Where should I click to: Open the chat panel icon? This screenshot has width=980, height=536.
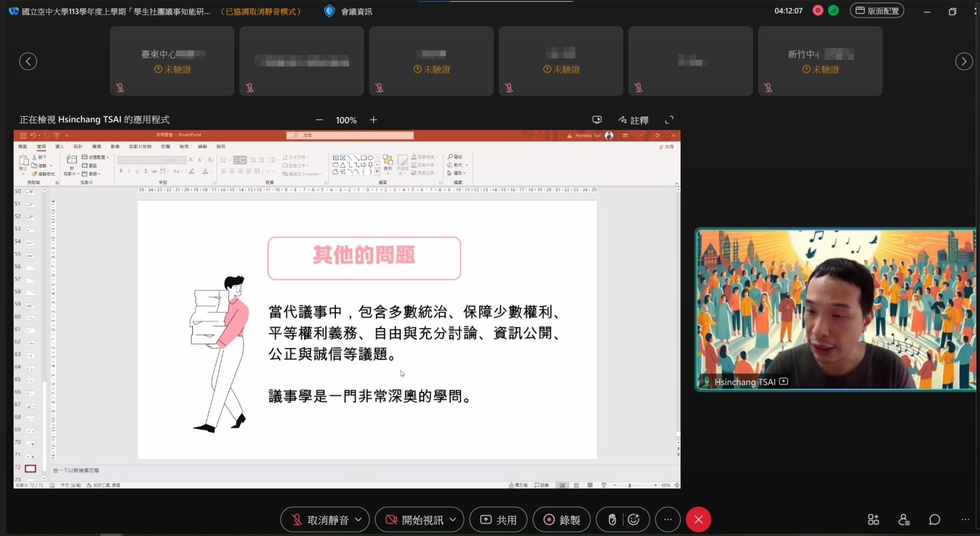tap(934, 519)
